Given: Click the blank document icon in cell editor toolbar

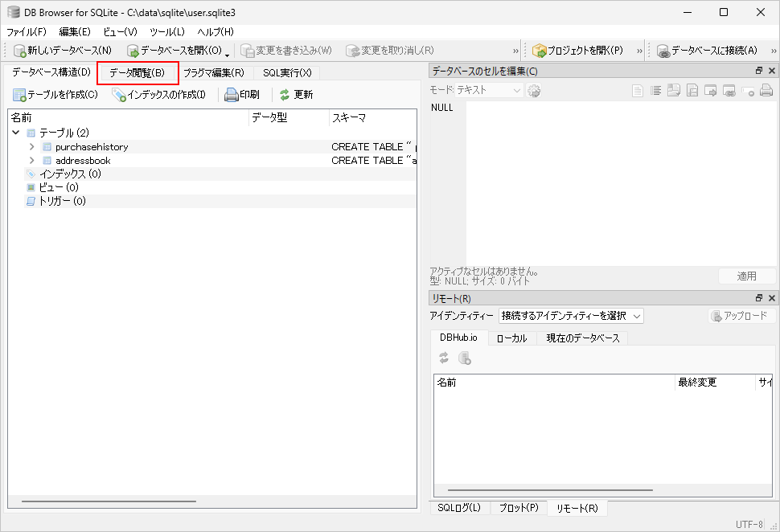Looking at the screenshot, I should [x=637, y=91].
